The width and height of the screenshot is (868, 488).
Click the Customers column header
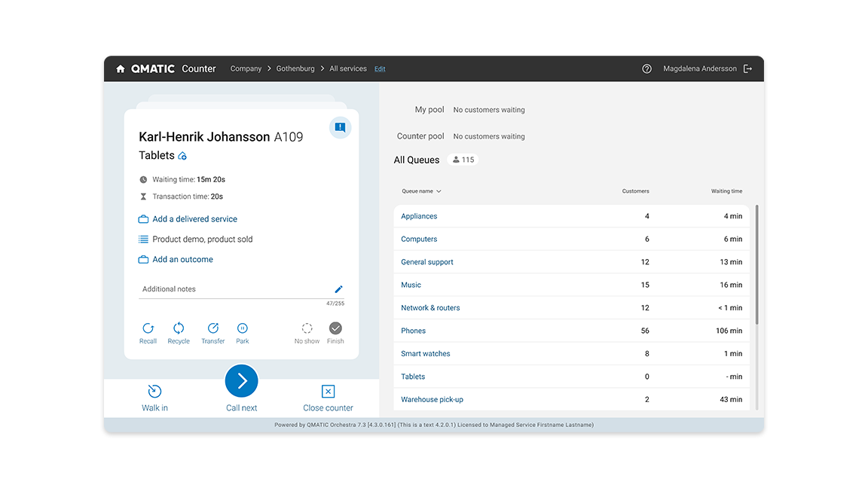click(635, 191)
